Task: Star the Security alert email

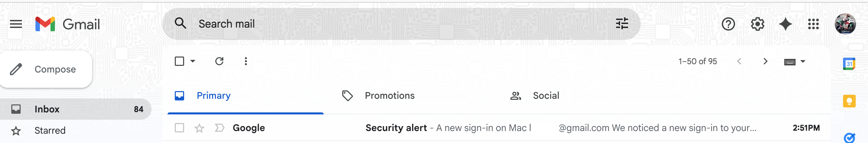Action: (x=199, y=128)
